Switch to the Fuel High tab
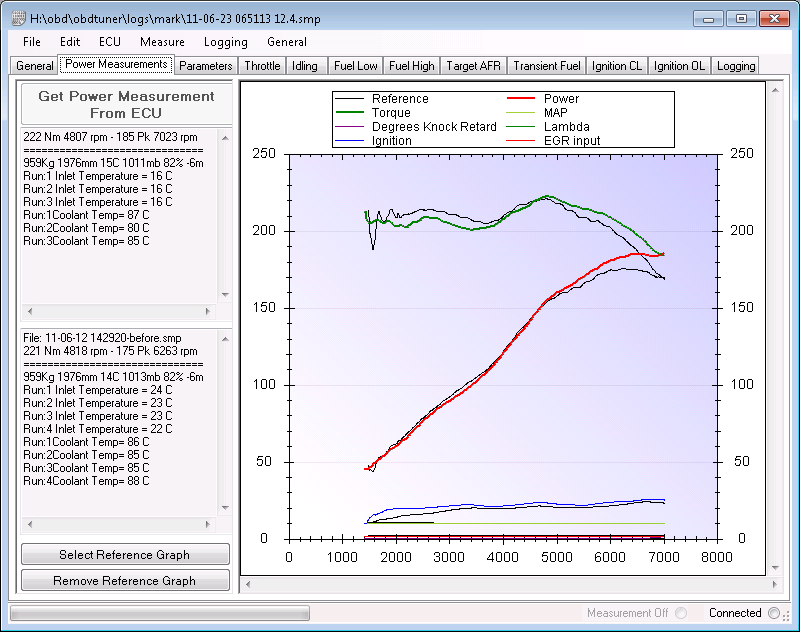The width and height of the screenshot is (800, 632). pos(412,66)
